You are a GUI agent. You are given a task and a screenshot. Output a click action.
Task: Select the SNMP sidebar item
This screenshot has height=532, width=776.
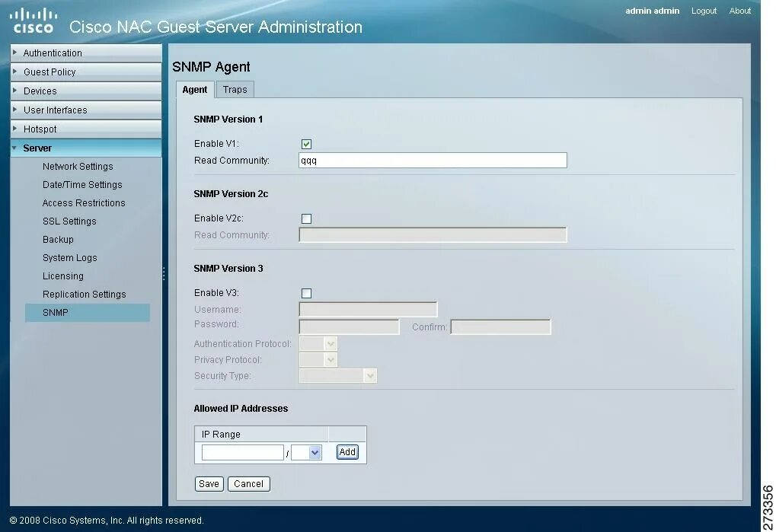(87, 313)
